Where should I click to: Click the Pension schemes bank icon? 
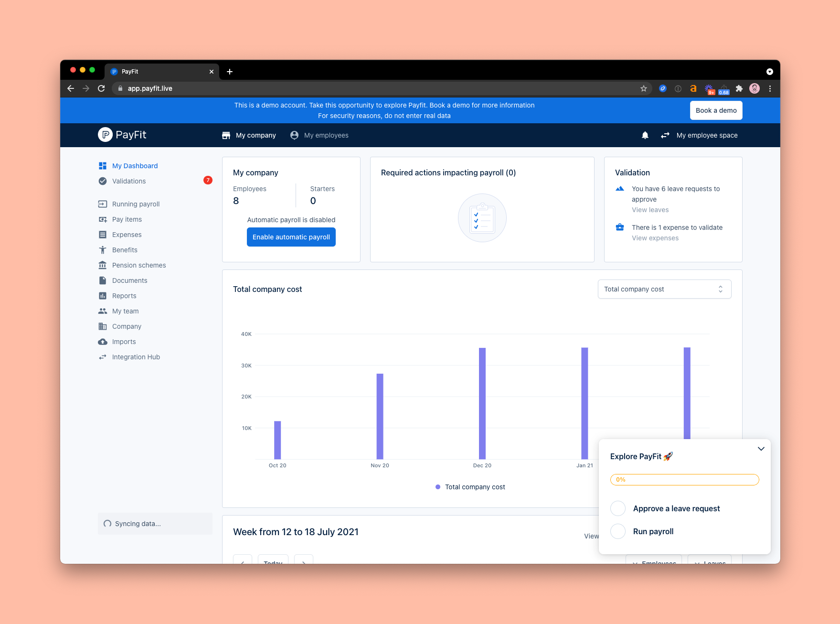[x=103, y=265]
